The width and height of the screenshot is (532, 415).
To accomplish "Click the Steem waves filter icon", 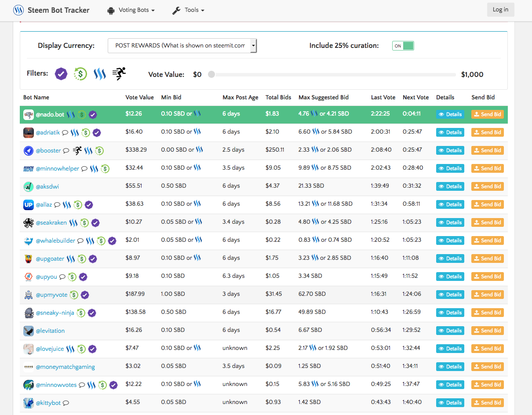I will tap(100, 74).
